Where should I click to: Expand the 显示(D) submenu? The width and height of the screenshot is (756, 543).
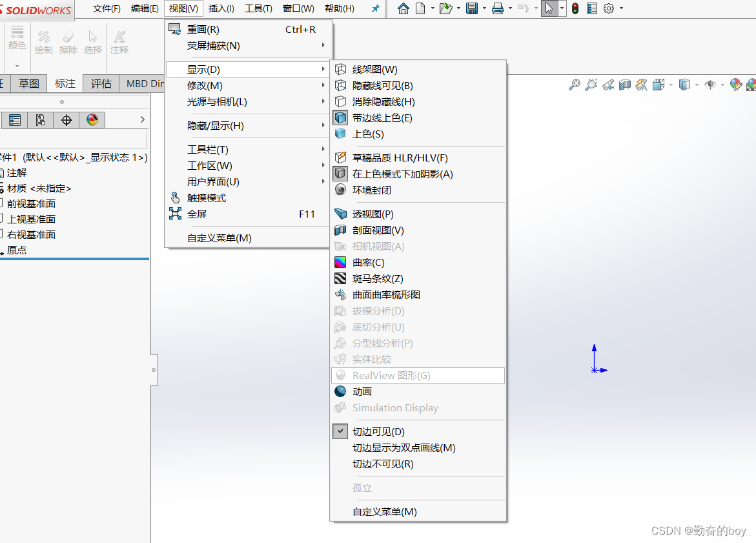249,70
